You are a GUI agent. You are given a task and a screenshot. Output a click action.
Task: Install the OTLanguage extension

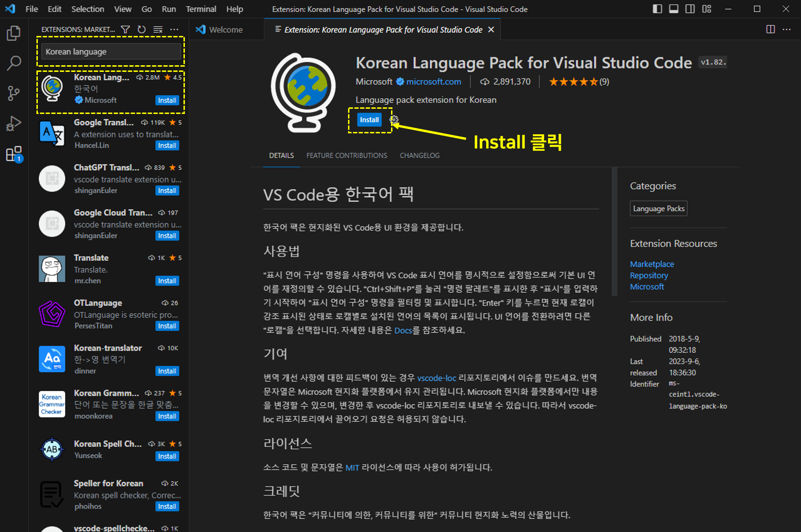click(x=167, y=326)
